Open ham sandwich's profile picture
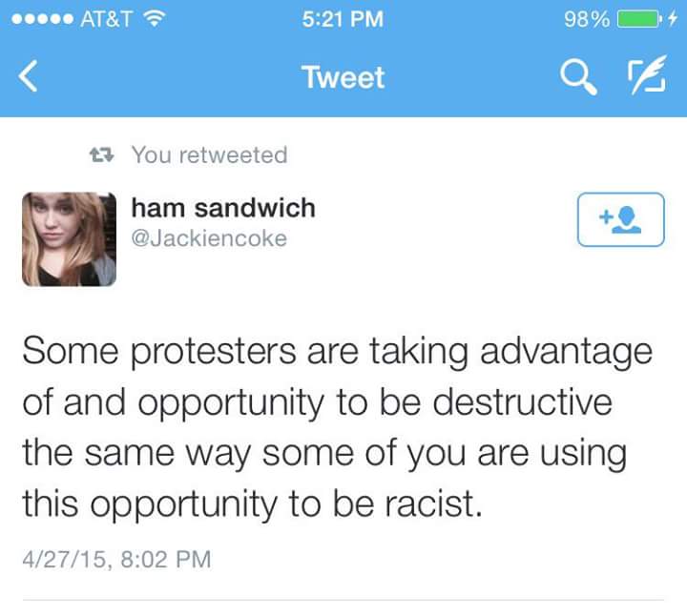This screenshot has height=616, width=687. click(69, 238)
